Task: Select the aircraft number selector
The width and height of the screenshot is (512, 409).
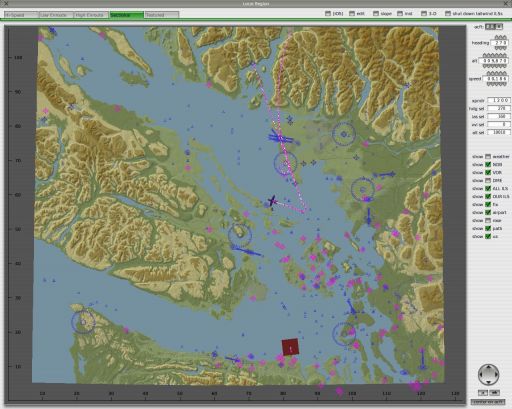Action: point(494,26)
